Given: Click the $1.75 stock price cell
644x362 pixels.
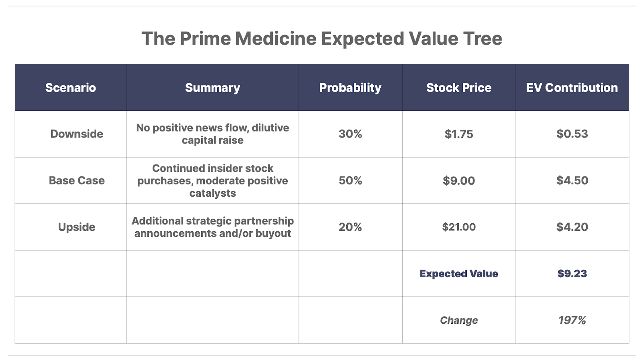Looking at the screenshot, I should pos(459,134).
